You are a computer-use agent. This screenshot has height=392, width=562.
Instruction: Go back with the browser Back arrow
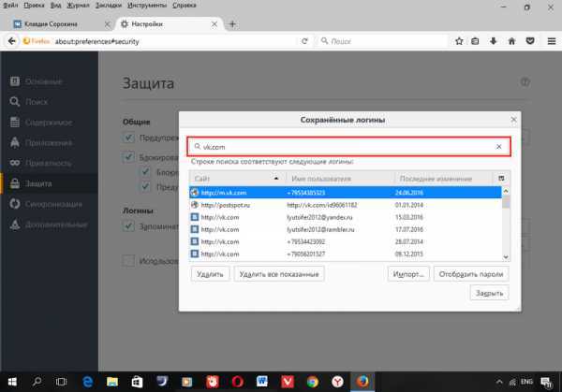point(12,41)
